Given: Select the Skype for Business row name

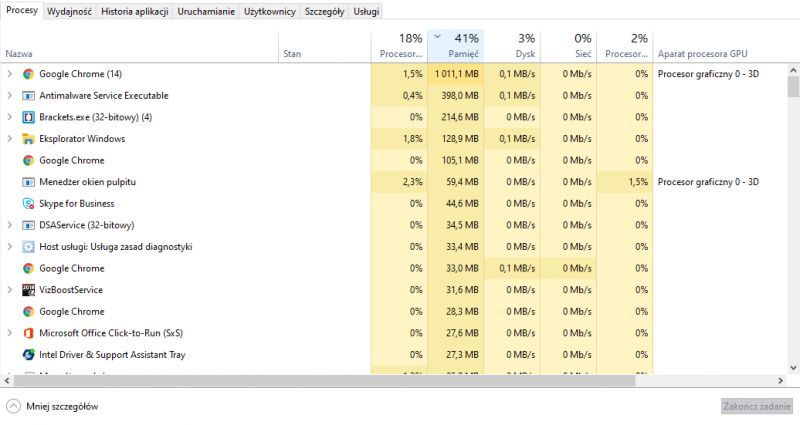Looking at the screenshot, I should (x=77, y=204).
